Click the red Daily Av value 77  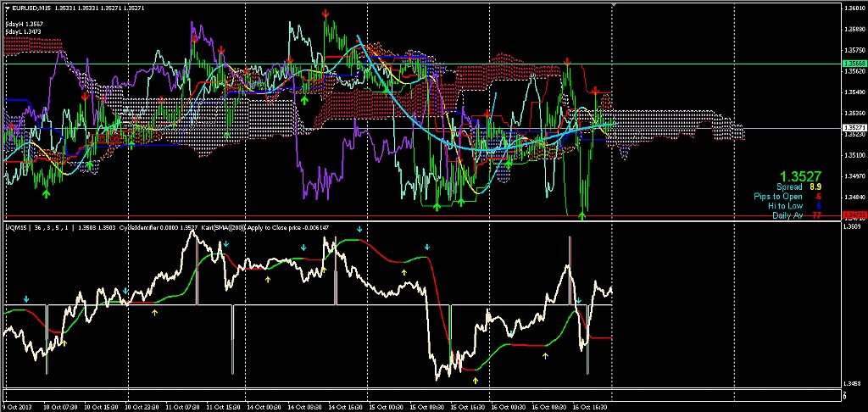[x=816, y=215]
